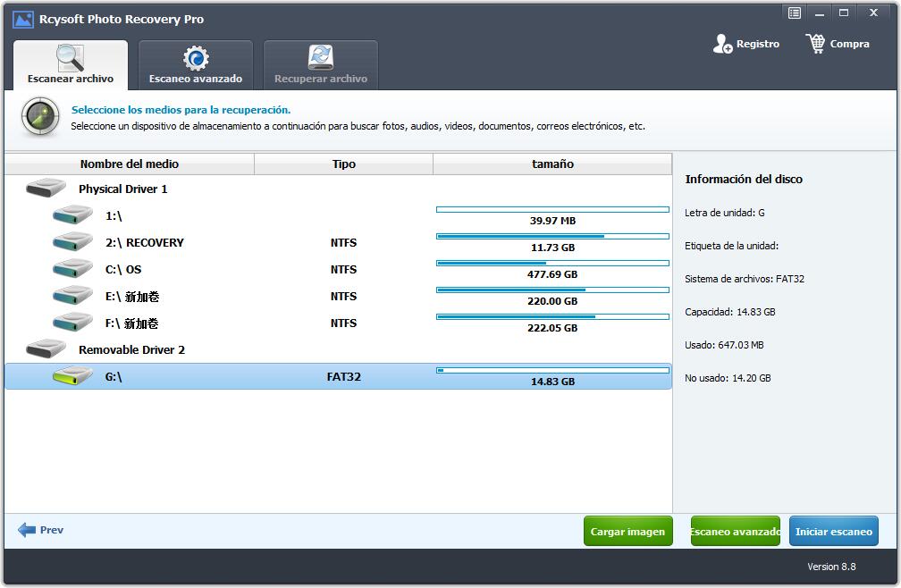The image size is (901, 588).
Task: Click the usage bar for 1:\ partition
Action: click(552, 210)
